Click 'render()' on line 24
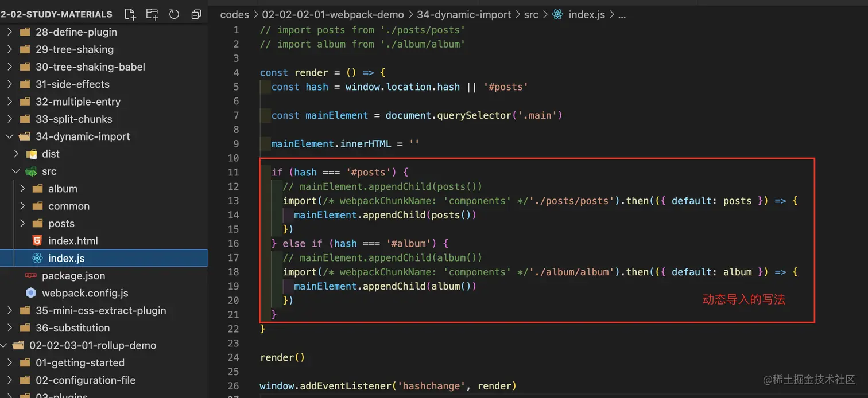 282,357
